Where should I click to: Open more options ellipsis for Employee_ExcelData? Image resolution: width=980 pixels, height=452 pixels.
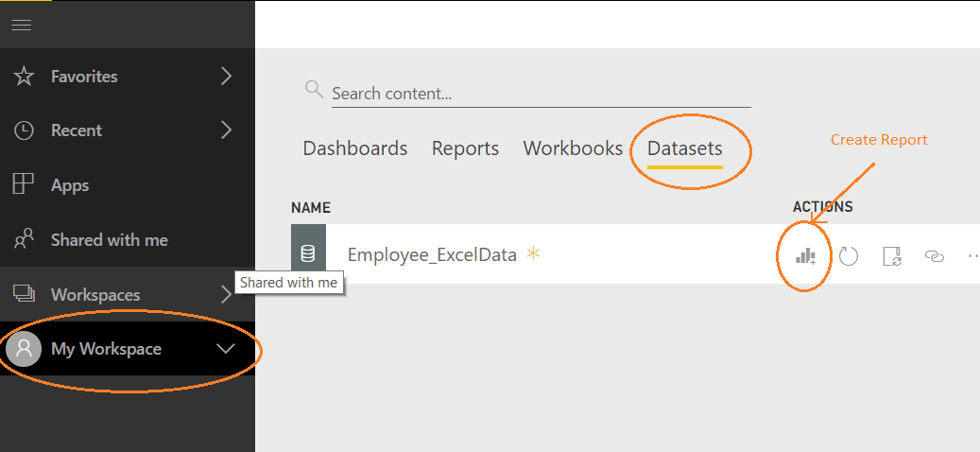[x=973, y=255]
